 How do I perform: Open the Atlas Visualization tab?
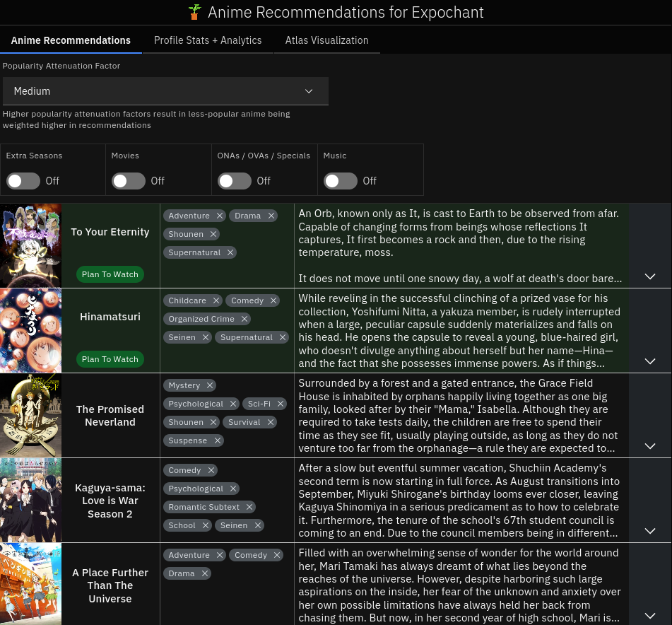coord(326,40)
